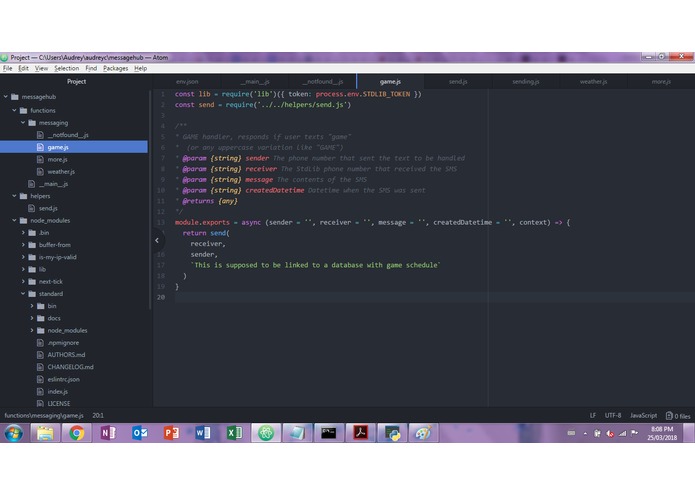Open Atom's Edit menu

tap(23, 68)
